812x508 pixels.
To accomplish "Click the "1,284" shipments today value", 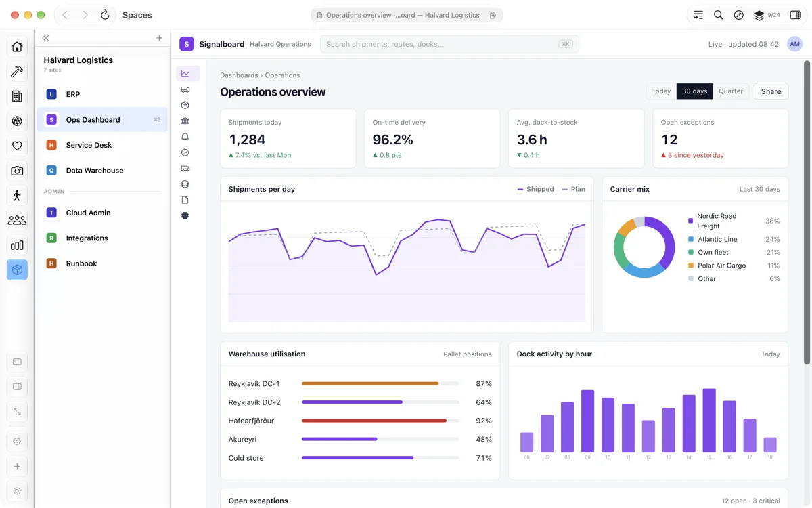I will click(247, 140).
